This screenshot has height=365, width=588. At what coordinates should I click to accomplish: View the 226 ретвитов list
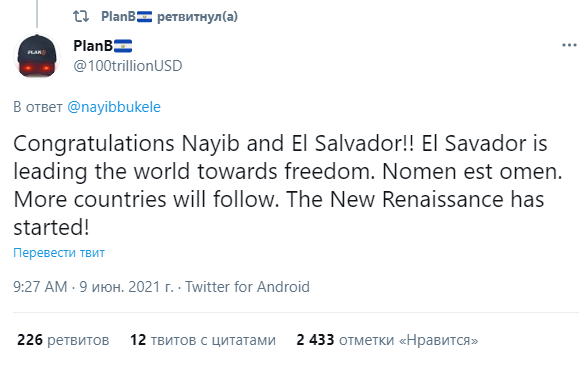point(63,340)
